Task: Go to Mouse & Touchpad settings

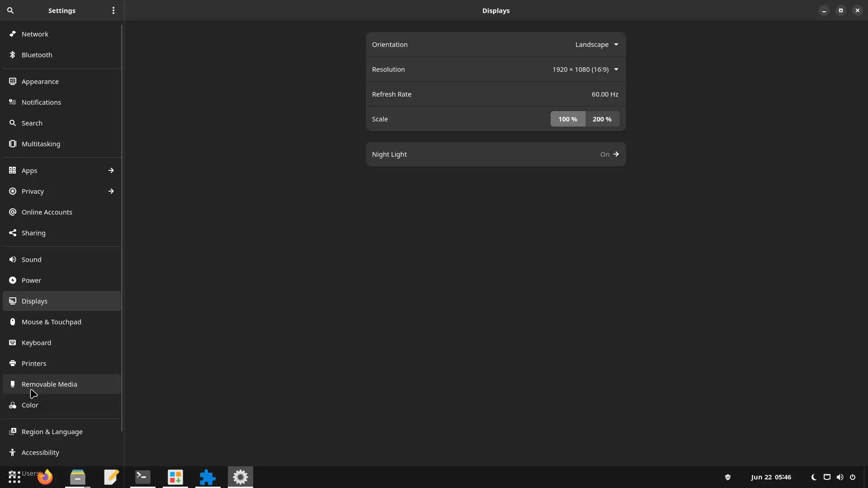Action: [52, 322]
